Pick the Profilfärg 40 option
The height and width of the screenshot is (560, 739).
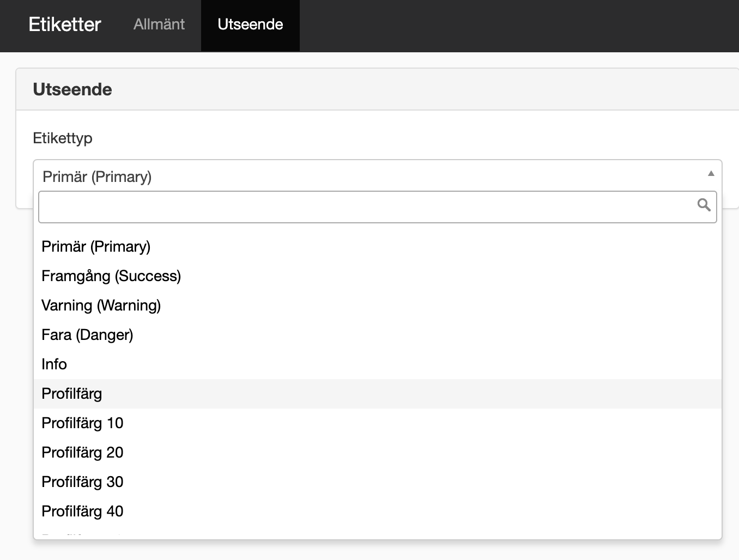377,512
